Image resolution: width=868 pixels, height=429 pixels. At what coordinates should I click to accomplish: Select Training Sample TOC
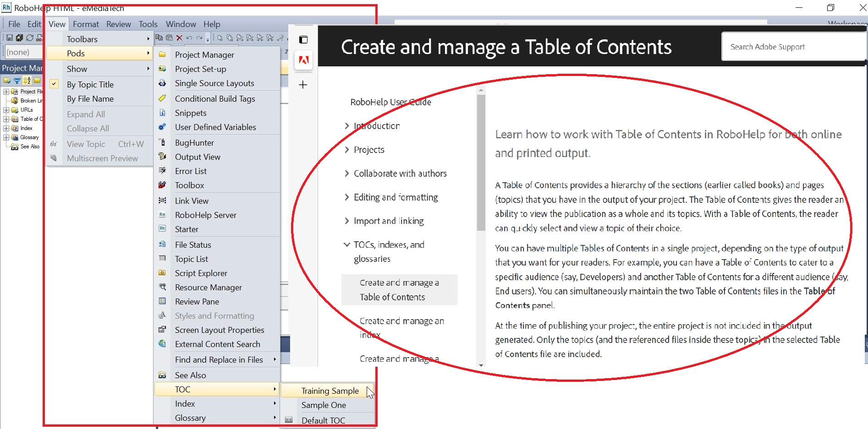pos(328,391)
